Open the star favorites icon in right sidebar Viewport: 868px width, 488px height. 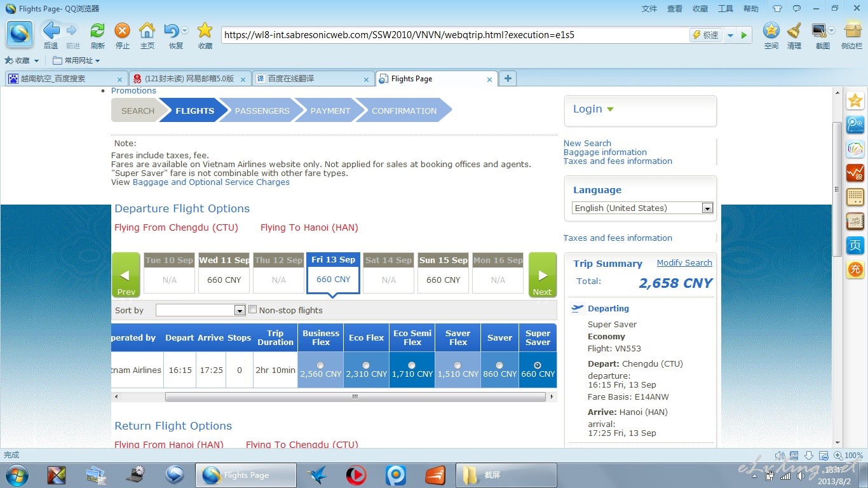(855, 100)
